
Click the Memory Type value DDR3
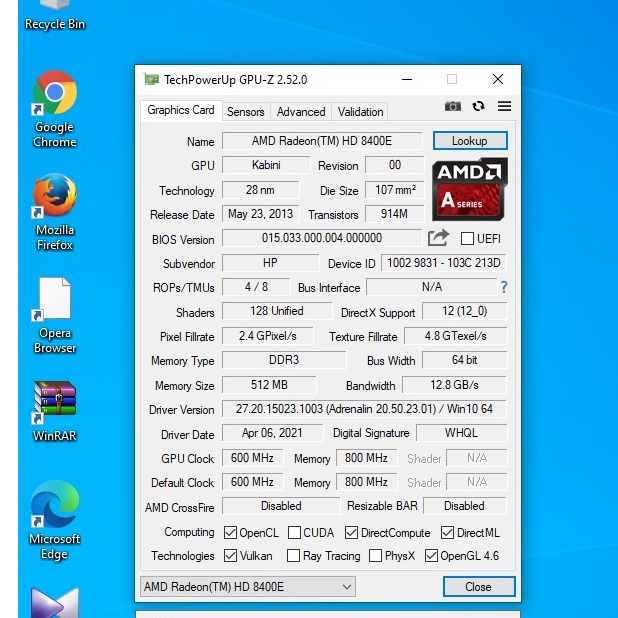coord(284,360)
